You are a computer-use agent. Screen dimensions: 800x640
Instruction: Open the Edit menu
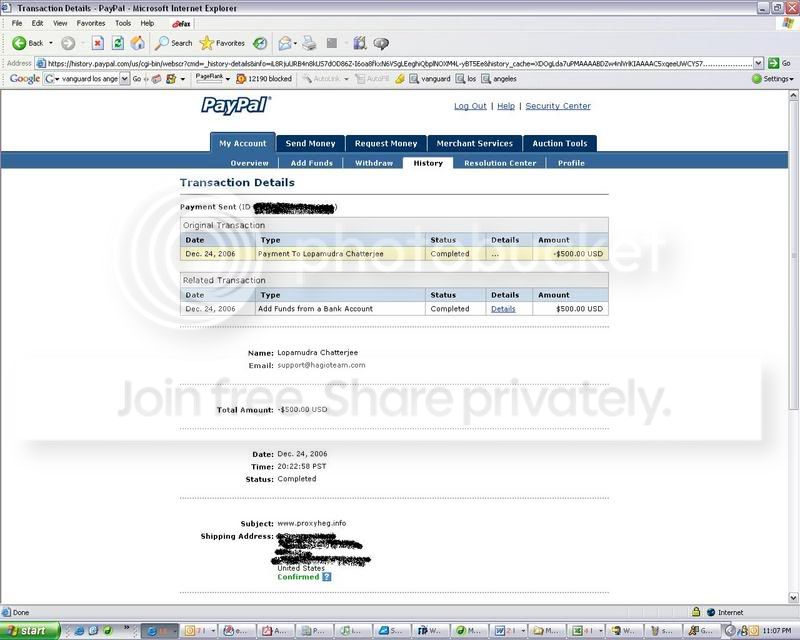tap(37, 23)
